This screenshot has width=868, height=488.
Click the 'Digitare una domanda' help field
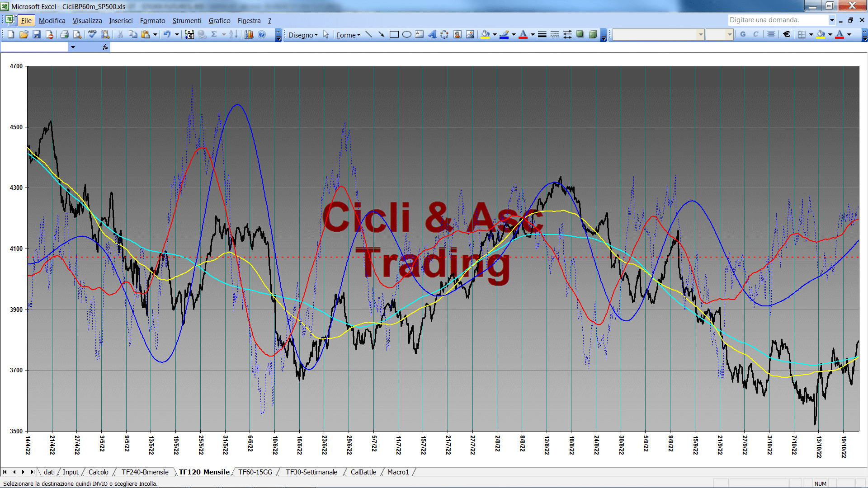click(778, 20)
